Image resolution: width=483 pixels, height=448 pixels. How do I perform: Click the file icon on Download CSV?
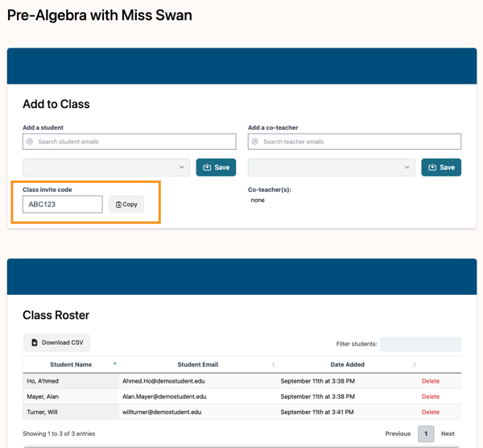[35, 342]
